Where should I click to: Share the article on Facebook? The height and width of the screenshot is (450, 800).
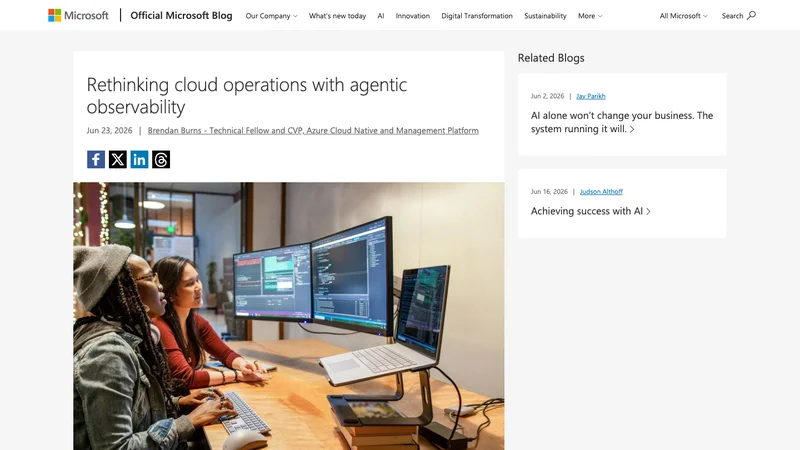[x=96, y=159]
